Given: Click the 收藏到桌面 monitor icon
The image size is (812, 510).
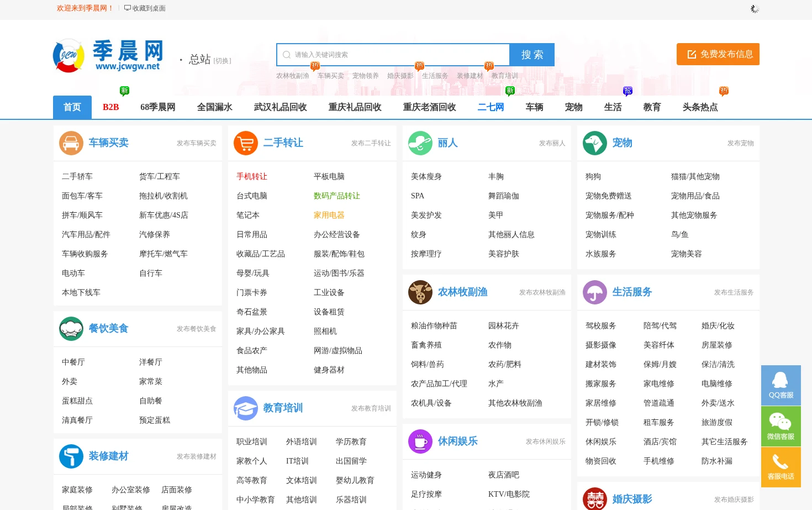Looking at the screenshot, I should [x=128, y=8].
